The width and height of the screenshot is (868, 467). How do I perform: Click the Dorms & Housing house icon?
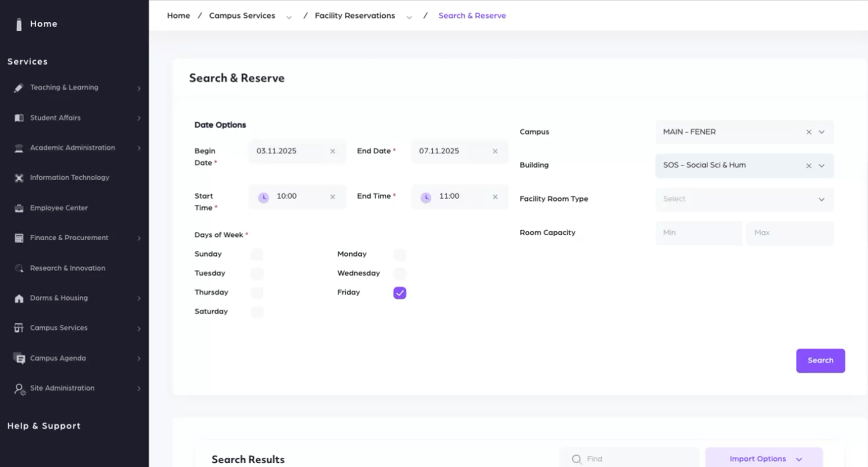click(19, 299)
